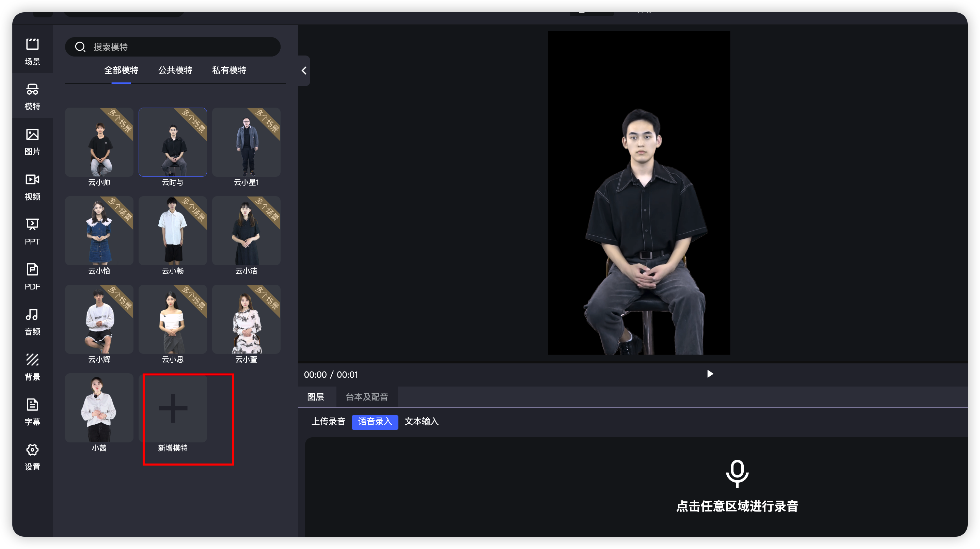Open the 背景 background panel
Screen dimensions: 980x549
[x=32, y=366]
